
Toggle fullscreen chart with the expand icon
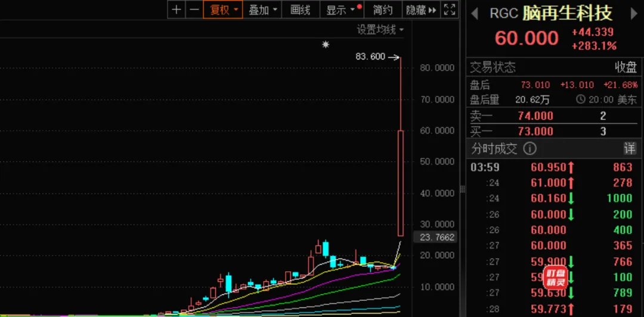click(x=450, y=10)
